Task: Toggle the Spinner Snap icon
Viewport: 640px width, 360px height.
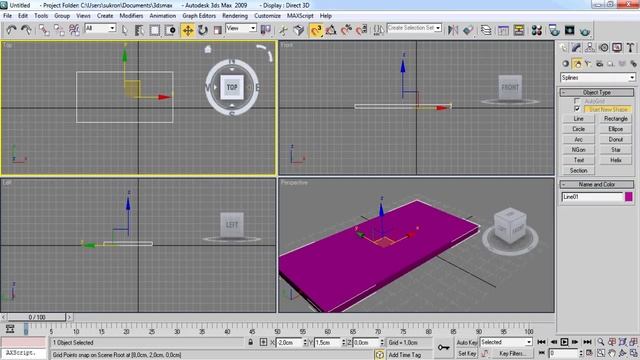Action: coord(361,30)
